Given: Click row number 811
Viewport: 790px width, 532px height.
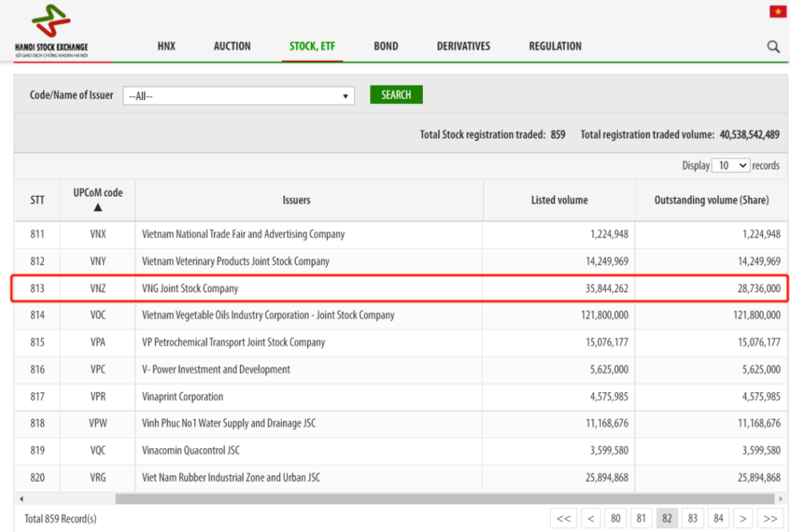Looking at the screenshot, I should point(37,234).
